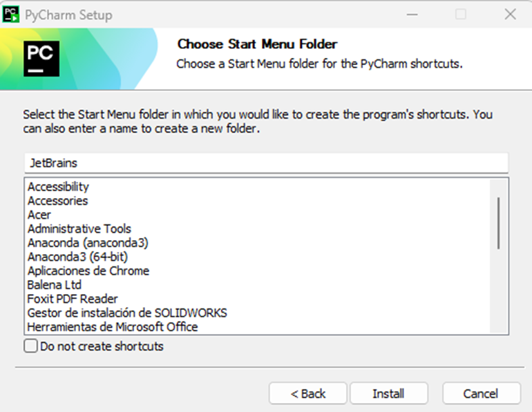Select the Balena Ltd folder
This screenshot has height=412, width=532.
tap(55, 285)
